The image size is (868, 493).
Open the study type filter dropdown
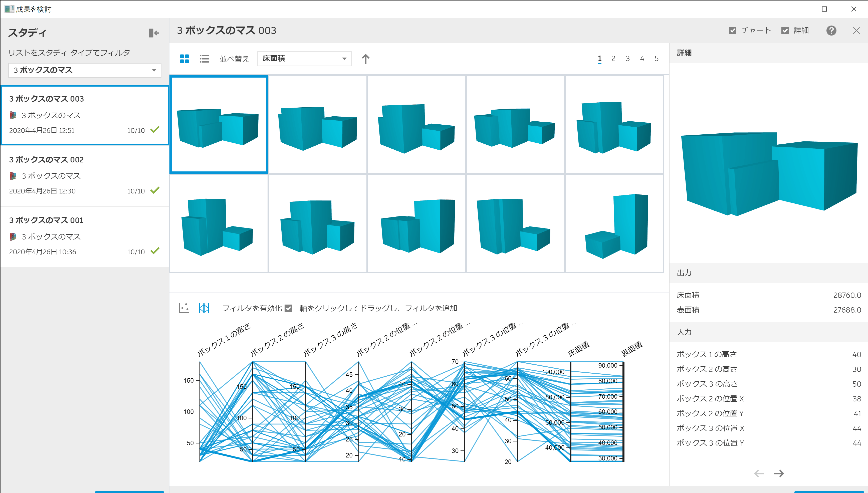[x=84, y=70]
